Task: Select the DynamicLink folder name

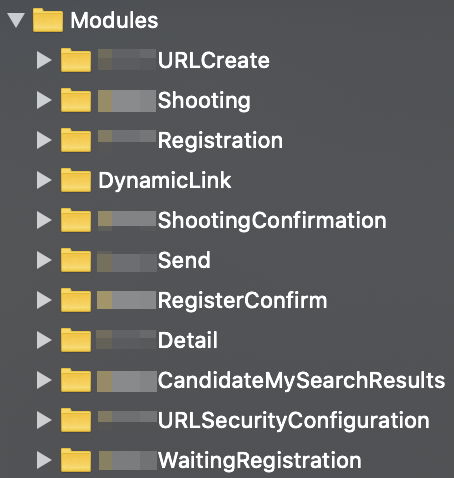Action: point(165,181)
